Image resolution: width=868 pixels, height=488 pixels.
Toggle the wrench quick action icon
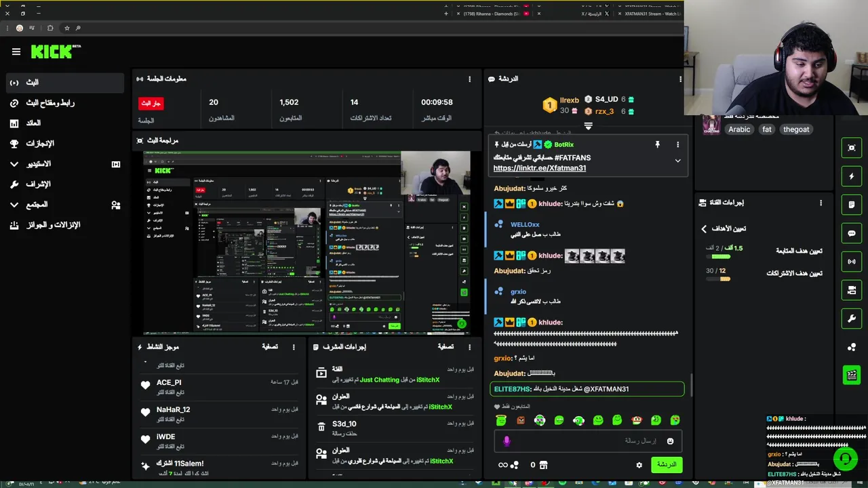(852, 319)
